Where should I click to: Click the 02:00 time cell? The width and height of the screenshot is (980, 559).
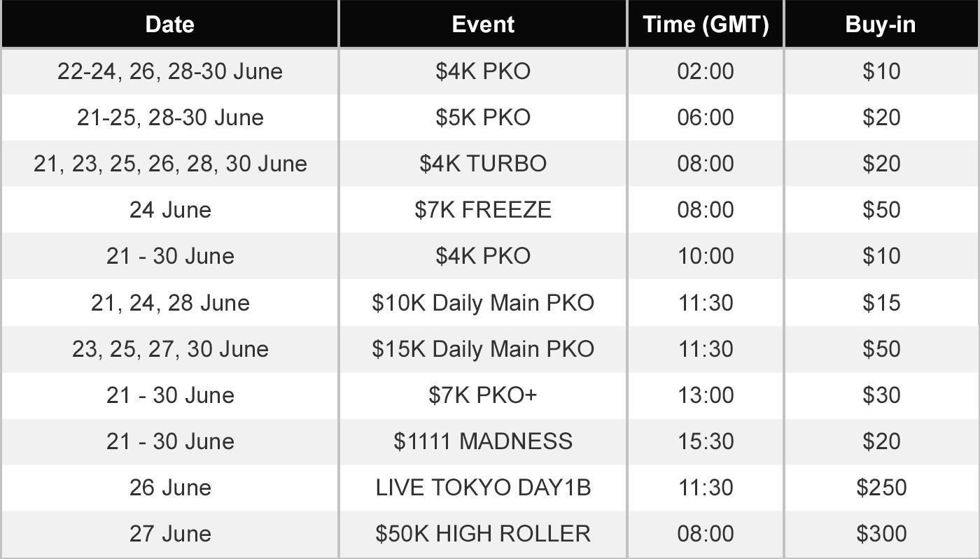706,71
